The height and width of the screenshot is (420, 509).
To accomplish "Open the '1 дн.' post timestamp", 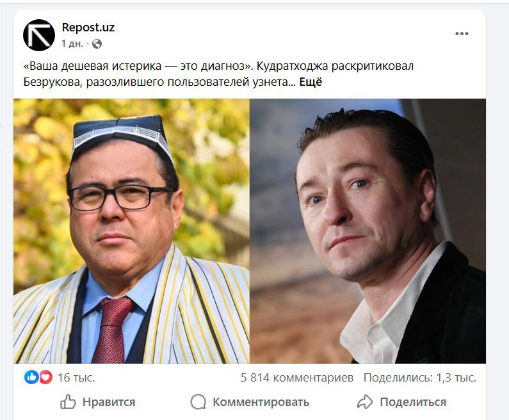I will (x=72, y=44).
